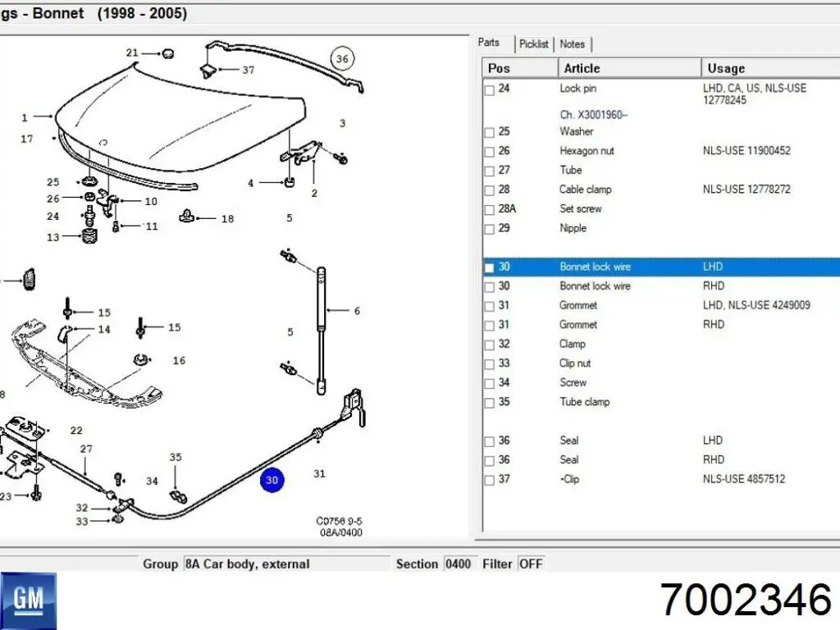Select 'Bonnet lock wire' RHD row text
This screenshot has height=630, width=840.
click(595, 286)
